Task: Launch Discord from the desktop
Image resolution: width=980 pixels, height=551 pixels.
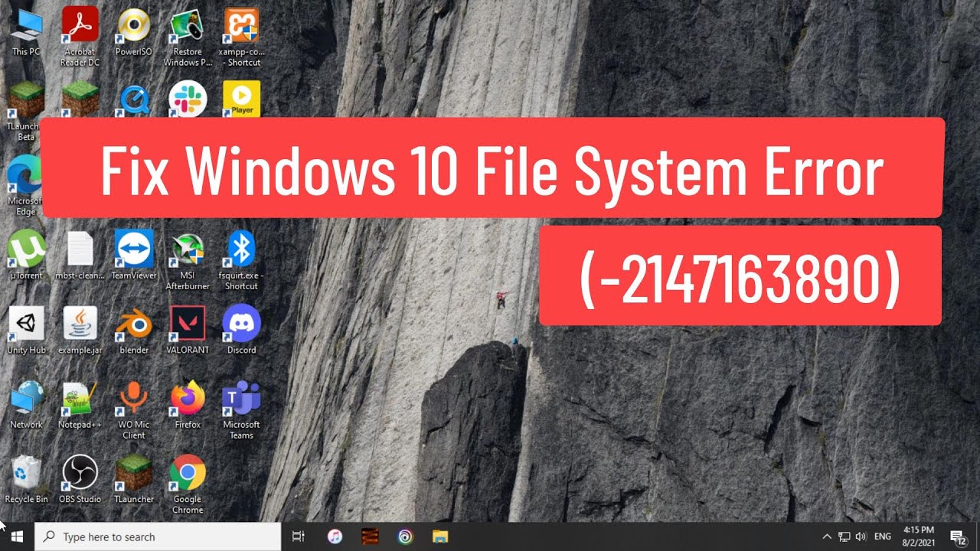Action: pos(241,330)
